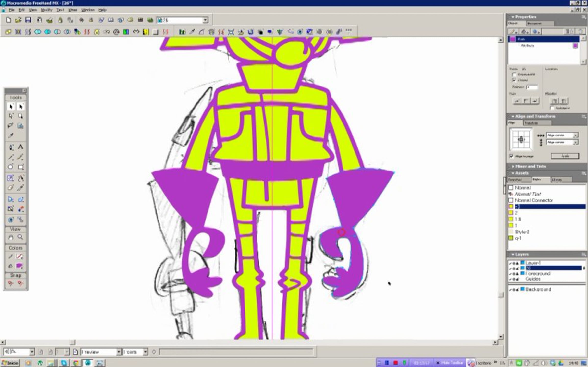
Task: Select the Pointer tool in Tools panel
Action: 11,107
